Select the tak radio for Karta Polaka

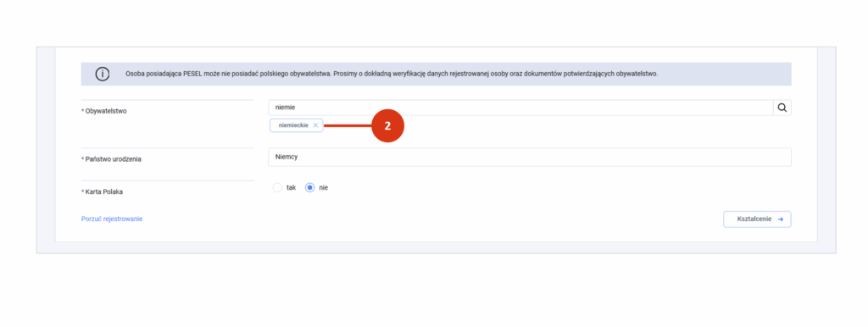pos(278,187)
